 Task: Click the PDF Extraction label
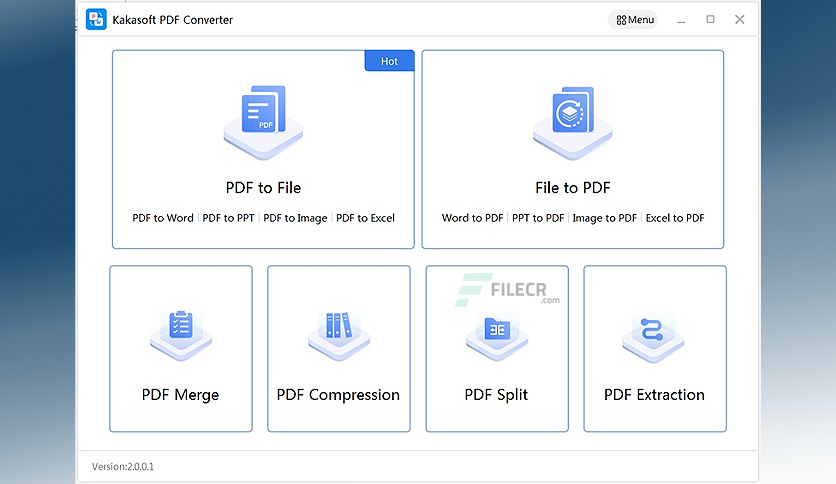pos(654,395)
